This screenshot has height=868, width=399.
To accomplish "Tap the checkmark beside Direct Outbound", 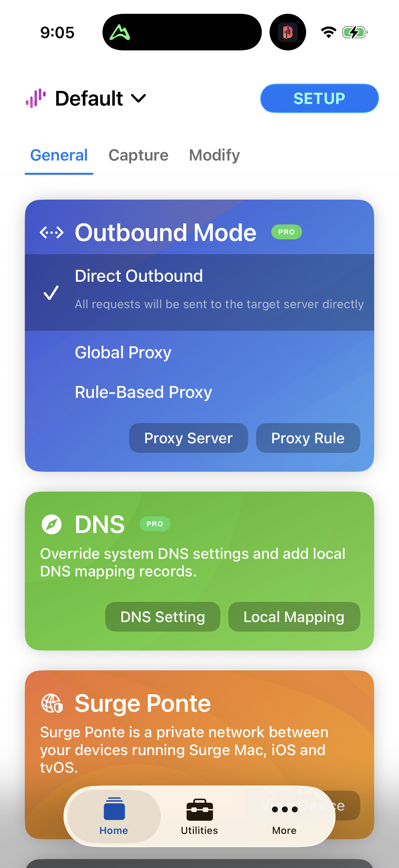I will point(51,293).
